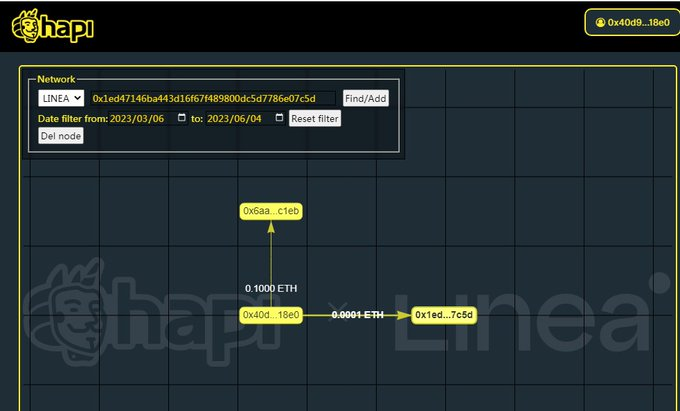Viewport: 680px width, 411px height.
Task: Click the Reset filter button
Action: click(x=315, y=119)
